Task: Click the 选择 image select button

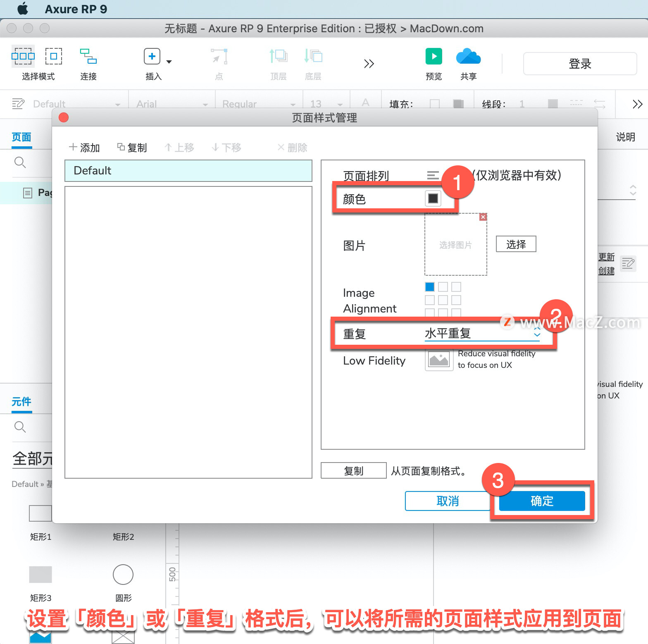Action: click(x=516, y=244)
